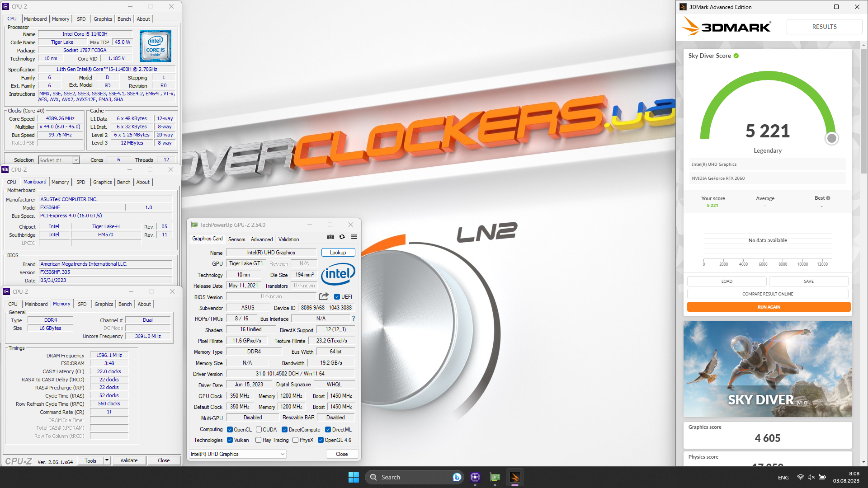
Task: Toggle the Vulkan checkbox
Action: tap(230, 440)
